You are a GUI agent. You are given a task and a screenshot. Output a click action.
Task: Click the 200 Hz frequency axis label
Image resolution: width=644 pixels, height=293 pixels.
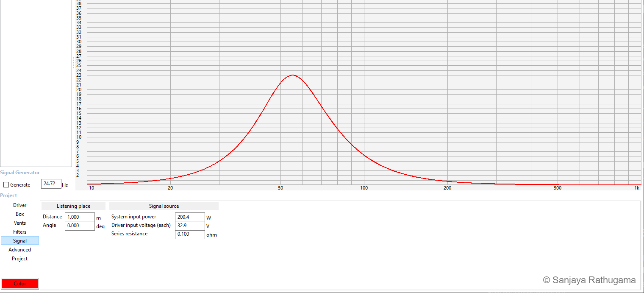coord(447,188)
